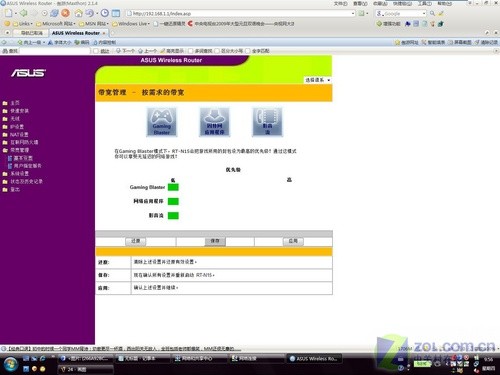
Task: Toggle the last checkbox in the find bar
Action: [x=247, y=51]
